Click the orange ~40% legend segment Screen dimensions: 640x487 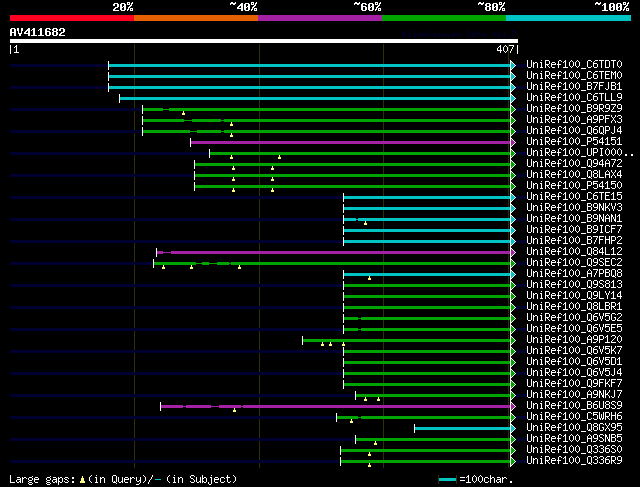coord(196,18)
